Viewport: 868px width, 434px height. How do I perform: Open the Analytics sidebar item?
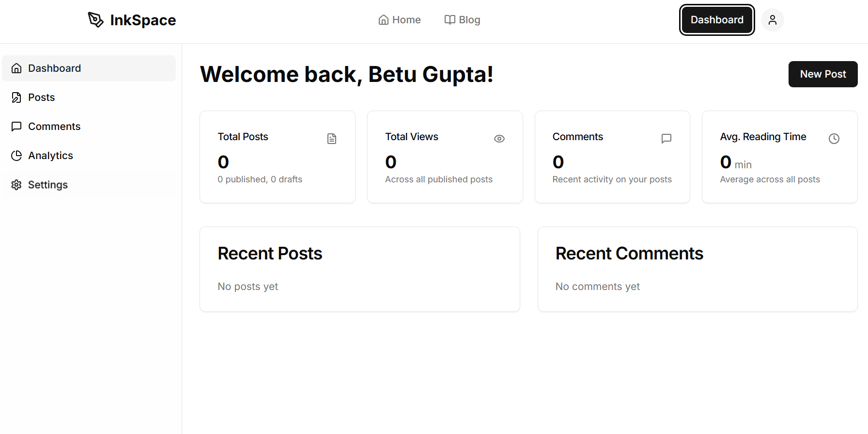point(50,156)
